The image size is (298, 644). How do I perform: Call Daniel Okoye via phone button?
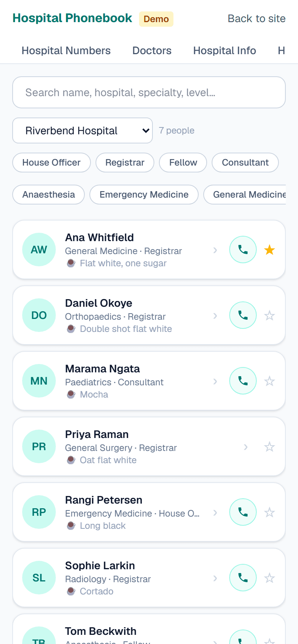[x=243, y=315]
